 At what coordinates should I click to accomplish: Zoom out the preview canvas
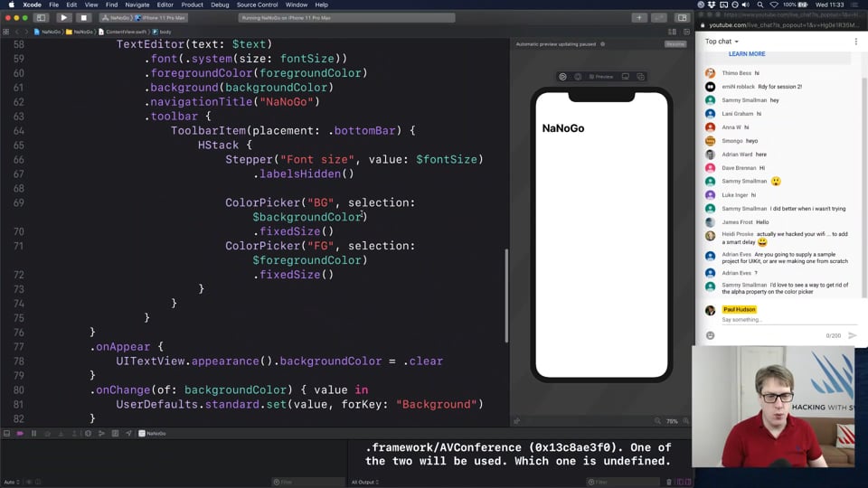pyautogui.click(x=657, y=421)
